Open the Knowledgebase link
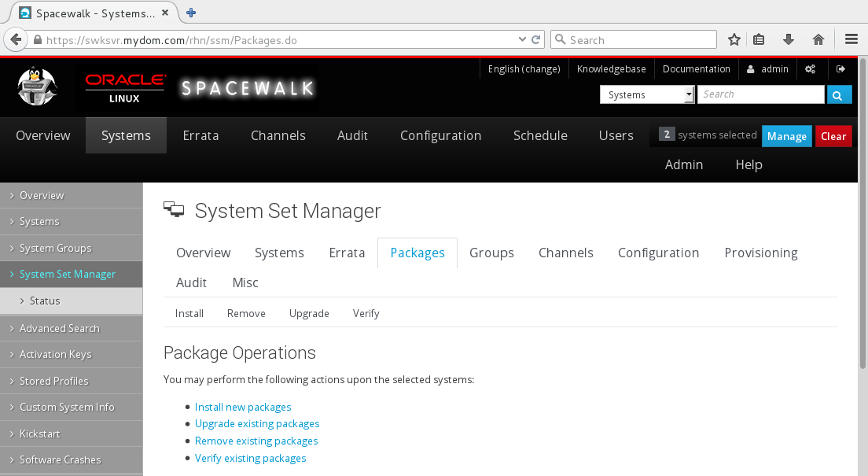 point(611,69)
